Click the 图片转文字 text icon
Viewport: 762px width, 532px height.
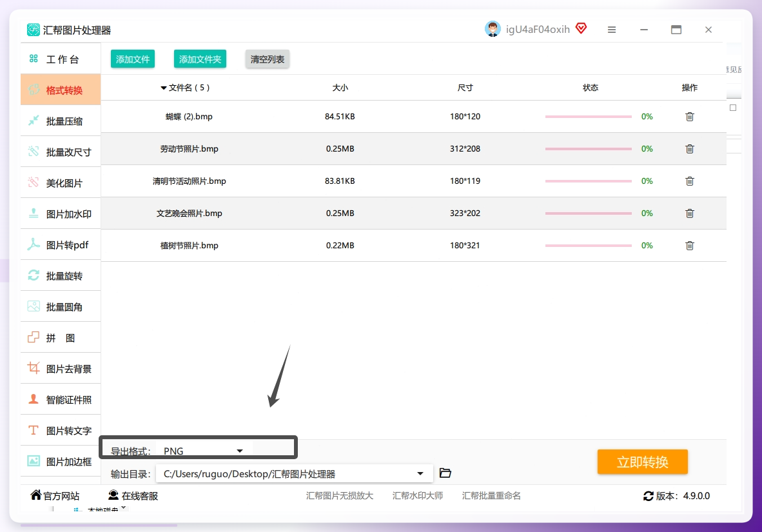[x=34, y=430]
